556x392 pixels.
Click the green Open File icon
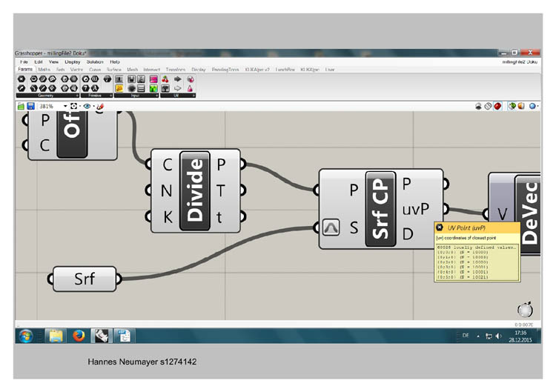coord(21,106)
